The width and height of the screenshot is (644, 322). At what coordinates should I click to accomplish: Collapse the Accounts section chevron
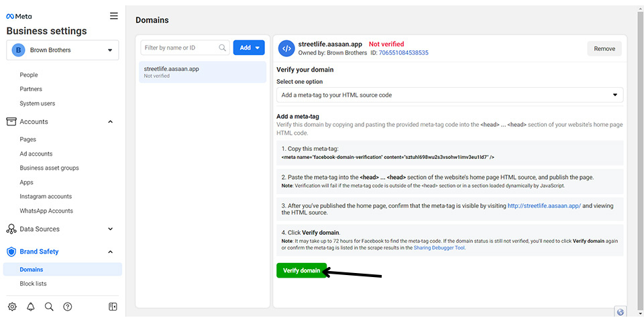(x=110, y=122)
